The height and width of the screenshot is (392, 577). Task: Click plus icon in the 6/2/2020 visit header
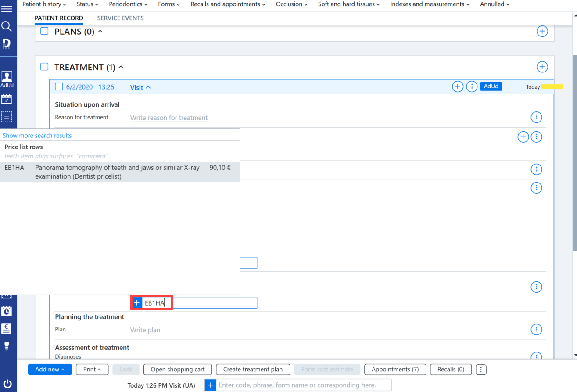click(x=458, y=87)
